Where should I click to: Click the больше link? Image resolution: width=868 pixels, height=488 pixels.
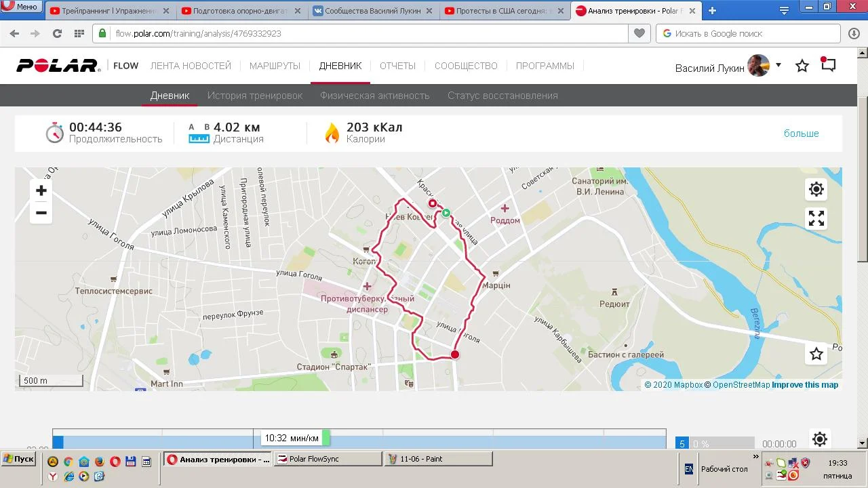(x=802, y=134)
